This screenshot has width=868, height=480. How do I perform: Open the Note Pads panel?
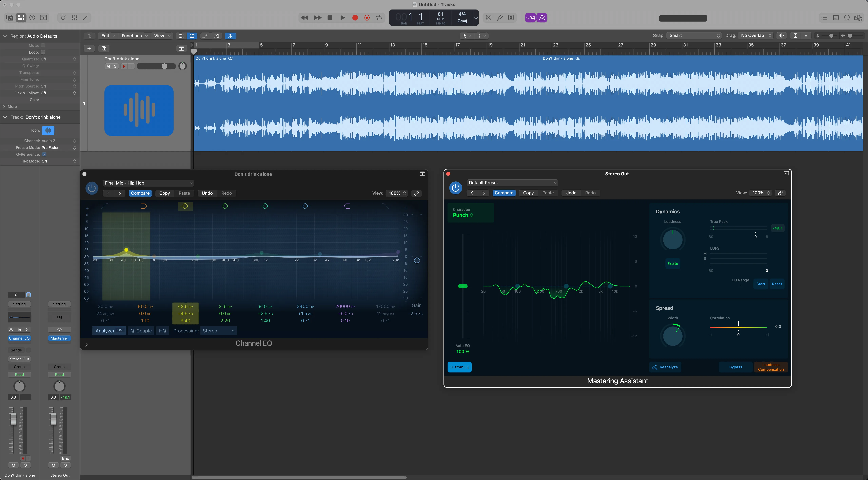click(x=836, y=17)
